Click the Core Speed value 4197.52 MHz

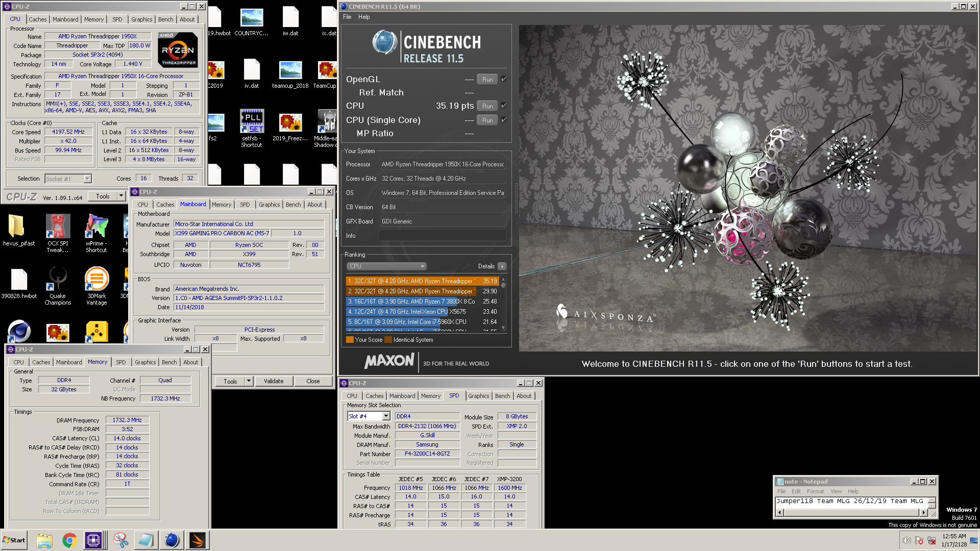[68, 132]
